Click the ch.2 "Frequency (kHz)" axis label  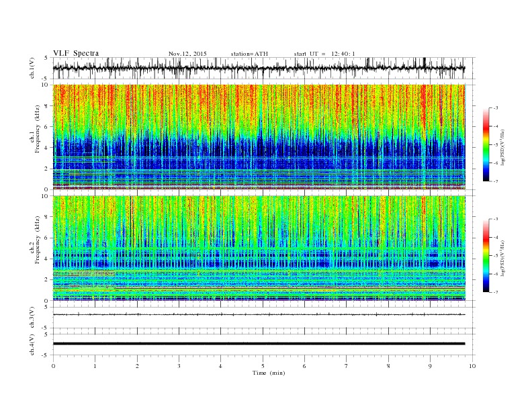(x=38, y=240)
